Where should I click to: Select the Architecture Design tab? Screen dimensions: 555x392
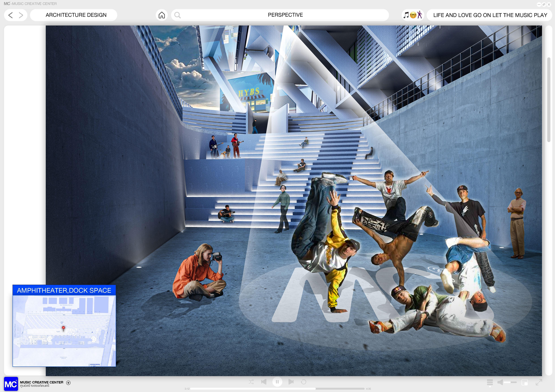coord(76,15)
